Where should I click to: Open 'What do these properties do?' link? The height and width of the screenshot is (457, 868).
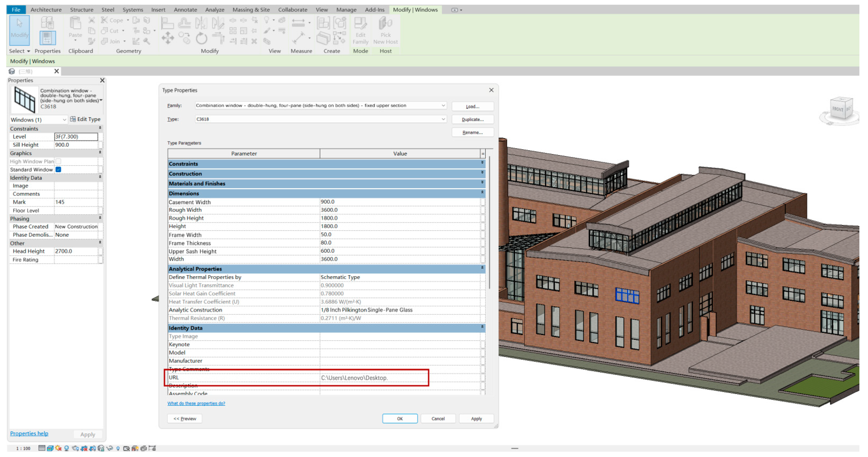pos(196,403)
